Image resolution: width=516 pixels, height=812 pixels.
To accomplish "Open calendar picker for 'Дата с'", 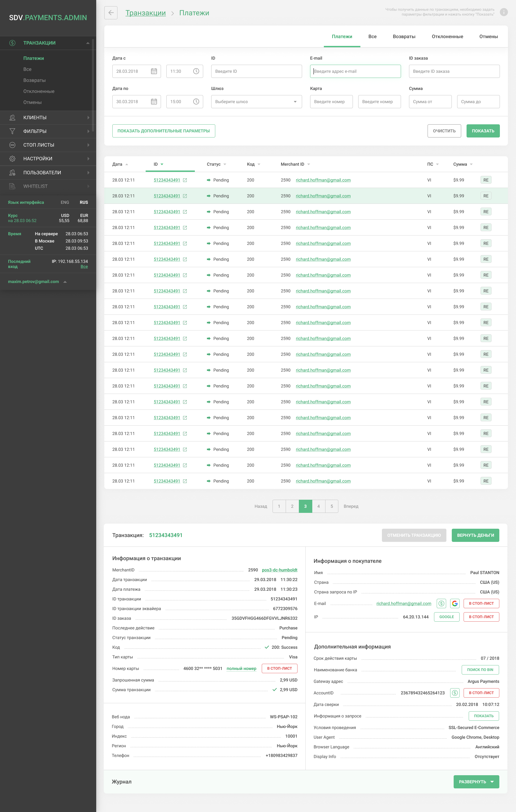I will click(x=154, y=71).
